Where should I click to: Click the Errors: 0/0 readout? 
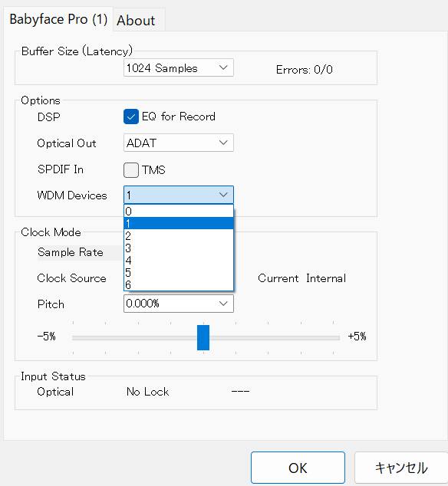pos(305,70)
